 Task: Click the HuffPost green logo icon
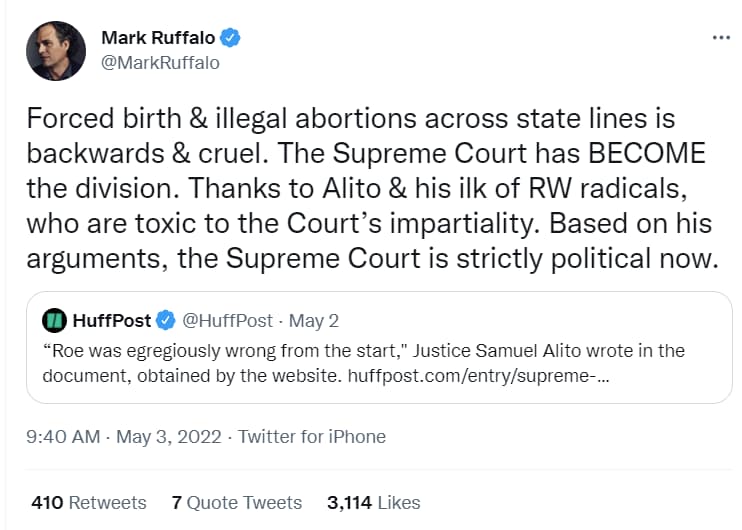click(54, 320)
